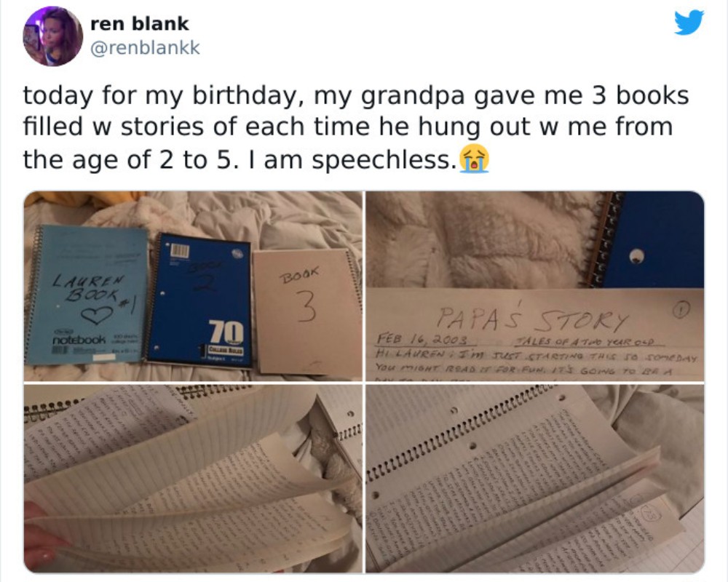Click the Papa's Story handwritten title

pos(533,319)
